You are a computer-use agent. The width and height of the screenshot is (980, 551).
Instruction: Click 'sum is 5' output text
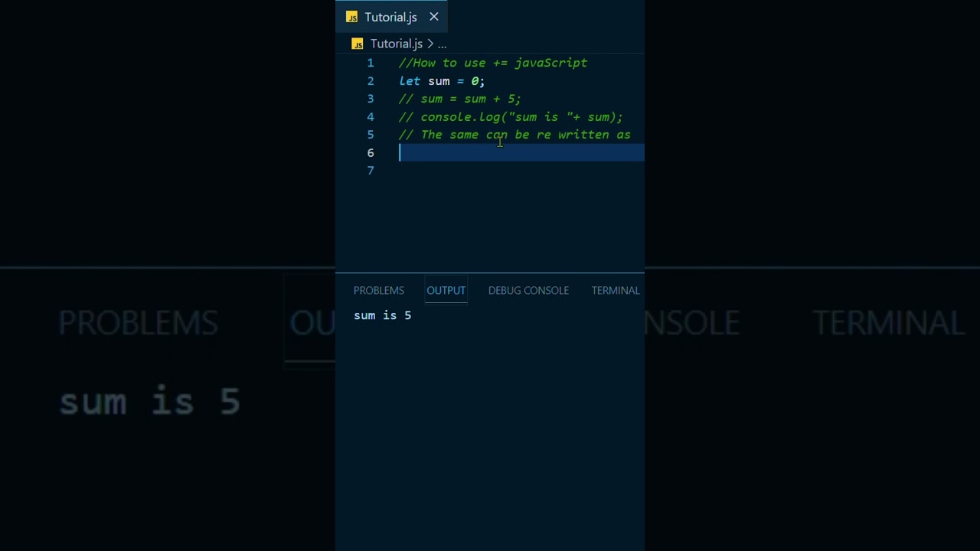[x=383, y=315]
